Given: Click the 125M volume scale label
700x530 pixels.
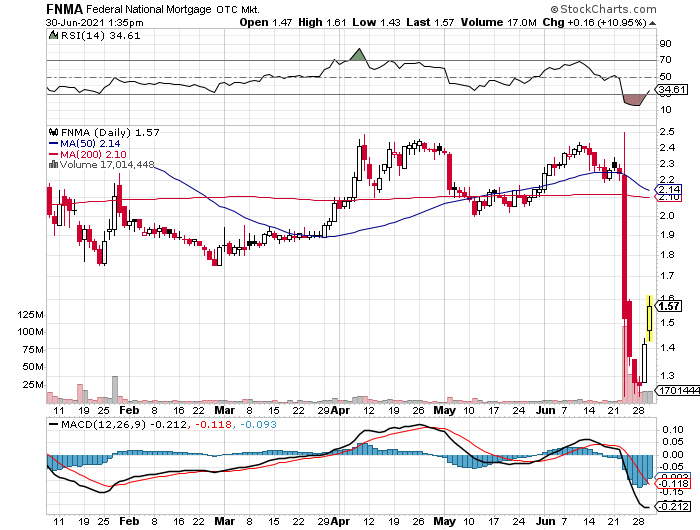Looking at the screenshot, I should pyautogui.click(x=30, y=315).
